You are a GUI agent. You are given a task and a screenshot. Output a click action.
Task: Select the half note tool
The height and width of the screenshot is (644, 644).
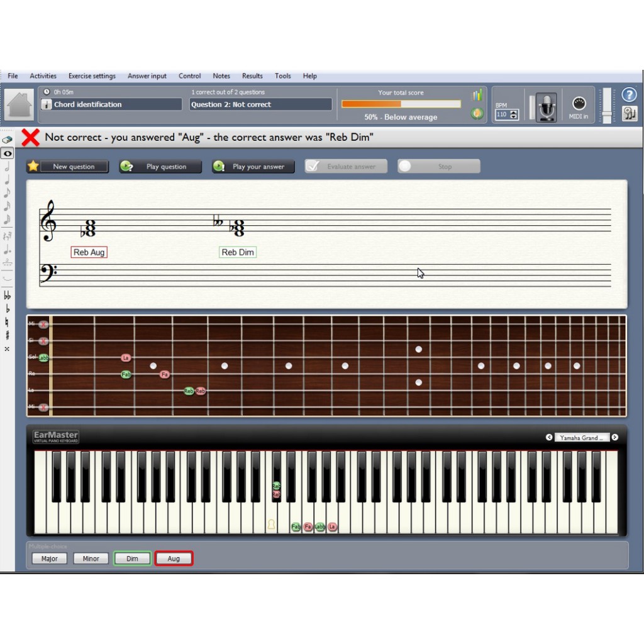[x=7, y=166]
